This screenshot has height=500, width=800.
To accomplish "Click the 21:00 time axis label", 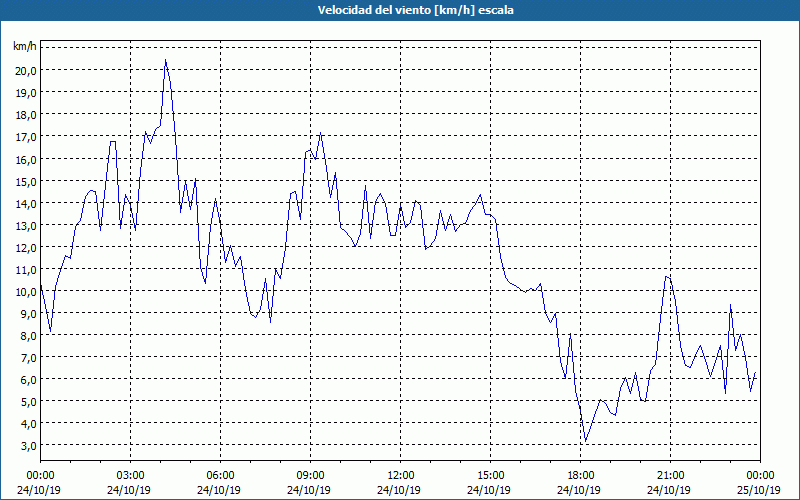I will 670,476.
